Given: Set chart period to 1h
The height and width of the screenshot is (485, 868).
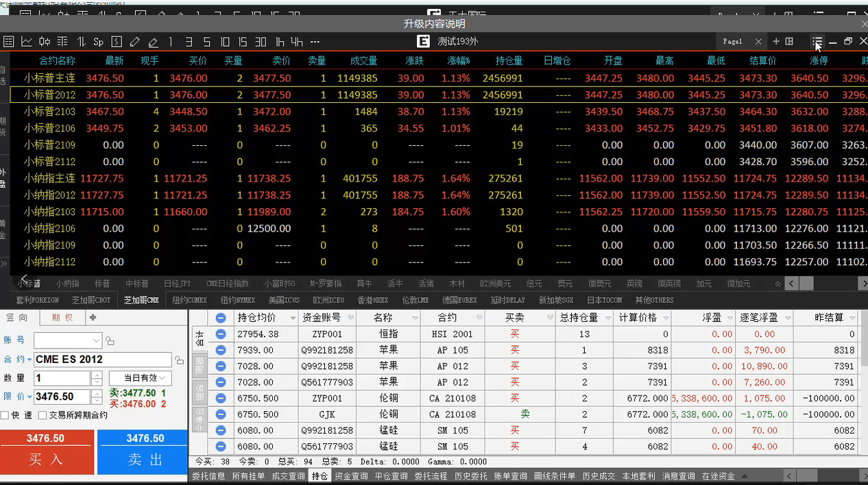Looking at the screenshot, I should pos(280,42).
